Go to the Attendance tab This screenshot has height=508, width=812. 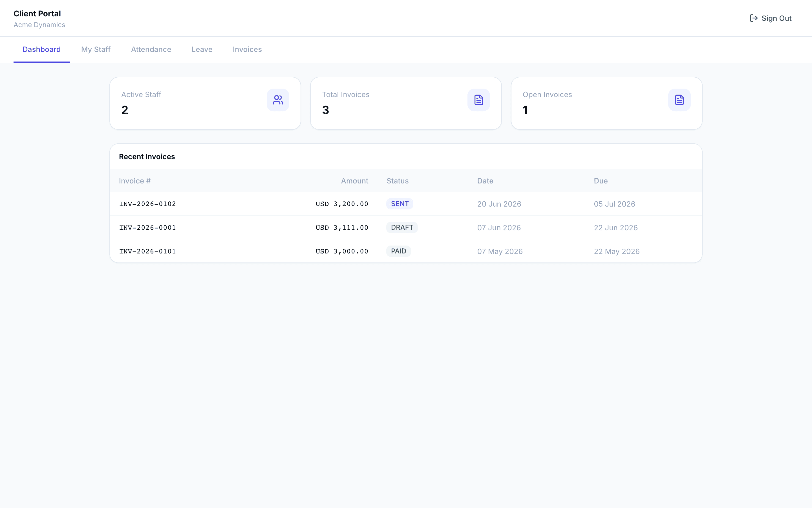(x=151, y=49)
